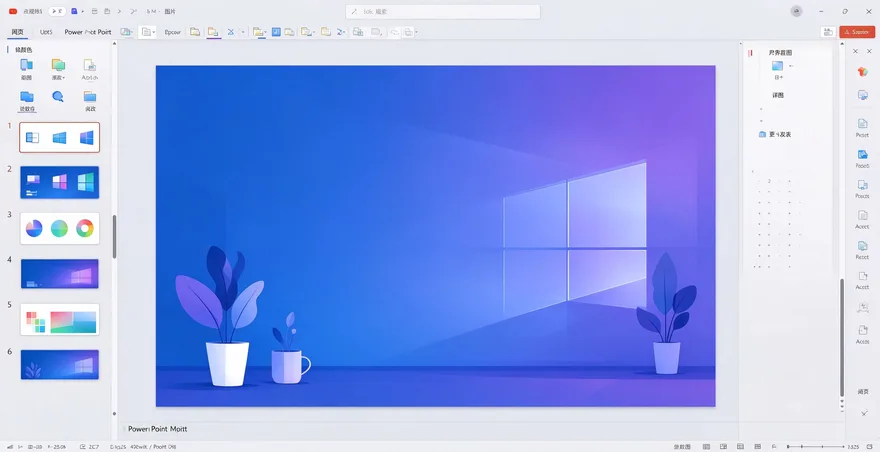
Task: Click the orange button at top right
Action: (857, 32)
